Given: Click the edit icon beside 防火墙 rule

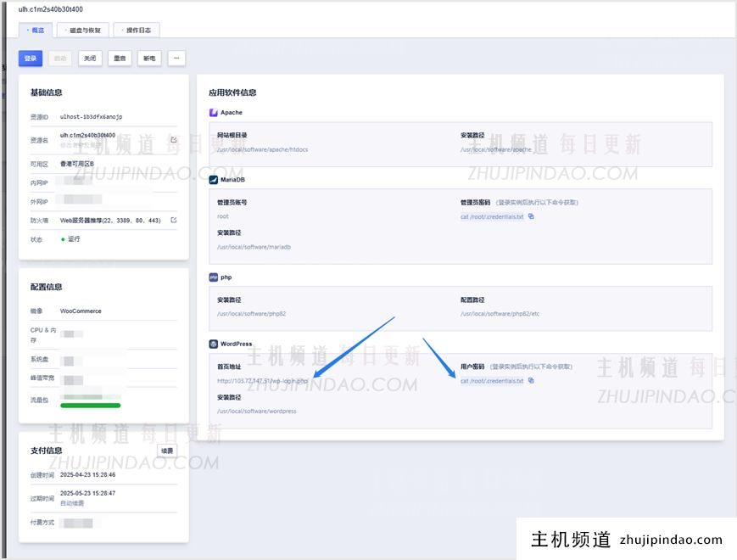Looking at the screenshot, I should point(174,220).
